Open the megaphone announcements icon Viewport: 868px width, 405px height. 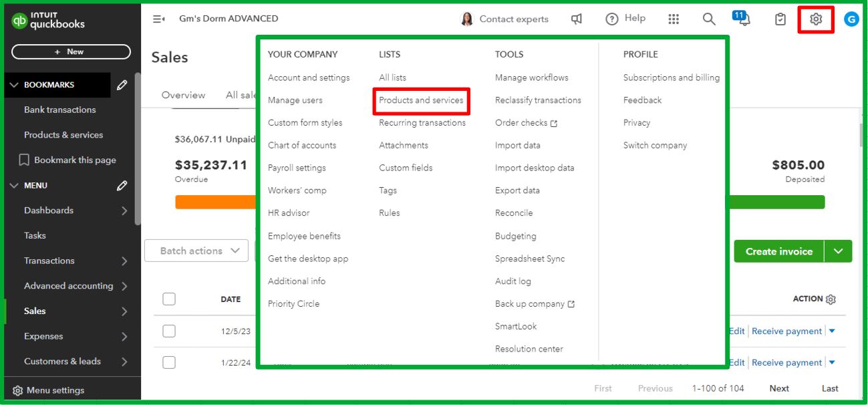(577, 19)
